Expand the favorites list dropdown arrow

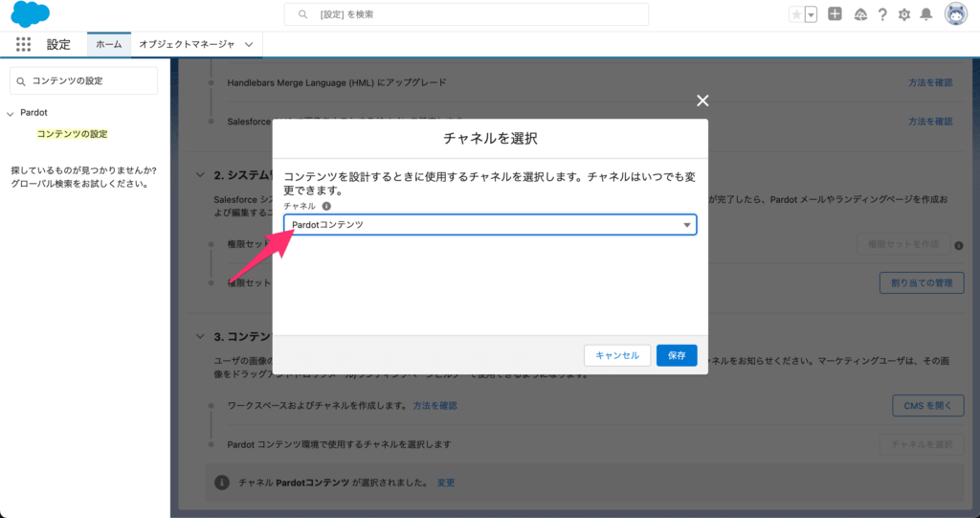coord(812,14)
